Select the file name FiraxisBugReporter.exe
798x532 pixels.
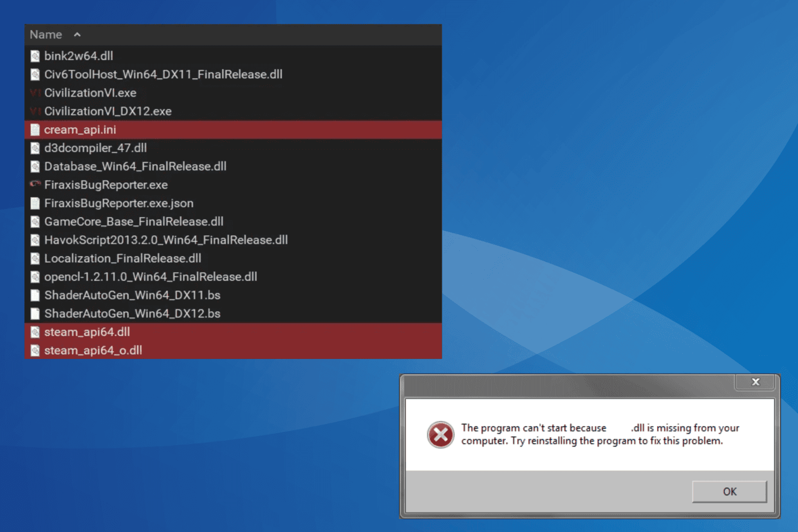coord(106,185)
